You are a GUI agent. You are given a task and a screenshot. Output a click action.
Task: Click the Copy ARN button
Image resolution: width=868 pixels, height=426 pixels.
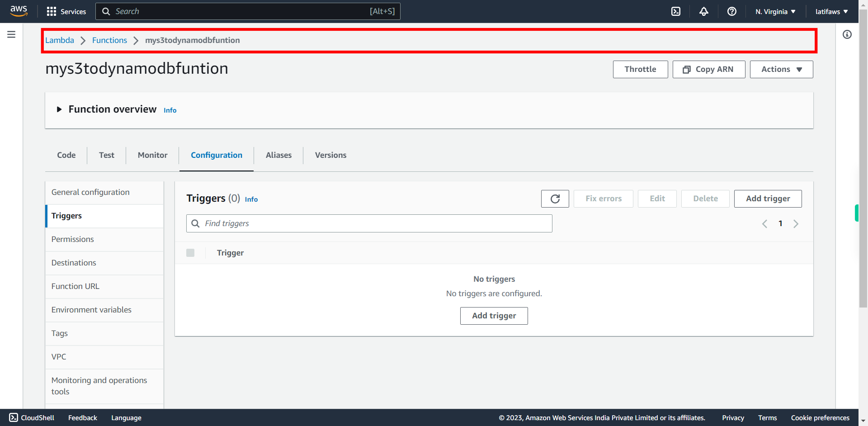click(709, 69)
